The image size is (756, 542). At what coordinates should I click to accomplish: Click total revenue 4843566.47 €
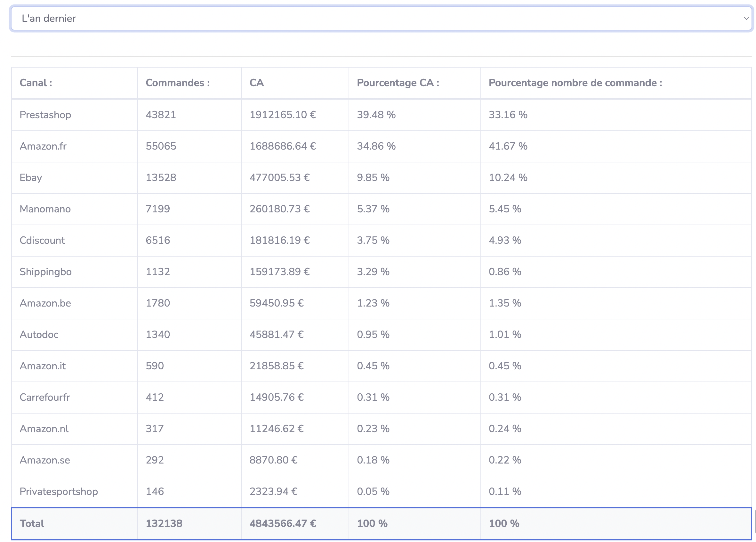pos(283,523)
